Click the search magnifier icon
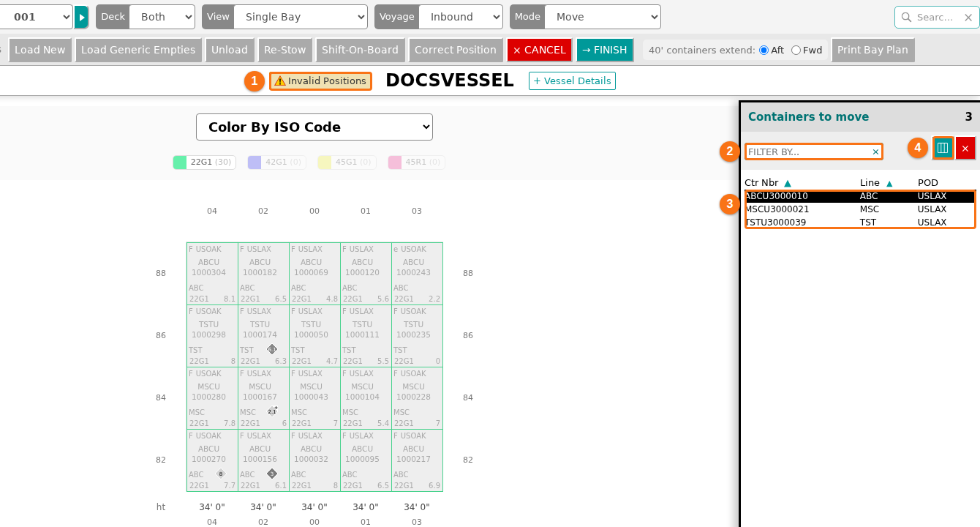Image resolution: width=980 pixels, height=527 pixels. [907, 17]
